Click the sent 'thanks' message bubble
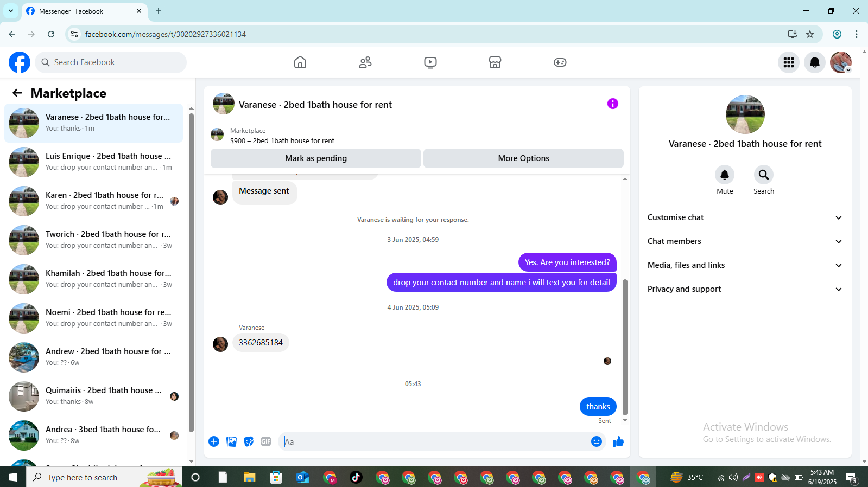The height and width of the screenshot is (487, 868). (598, 407)
